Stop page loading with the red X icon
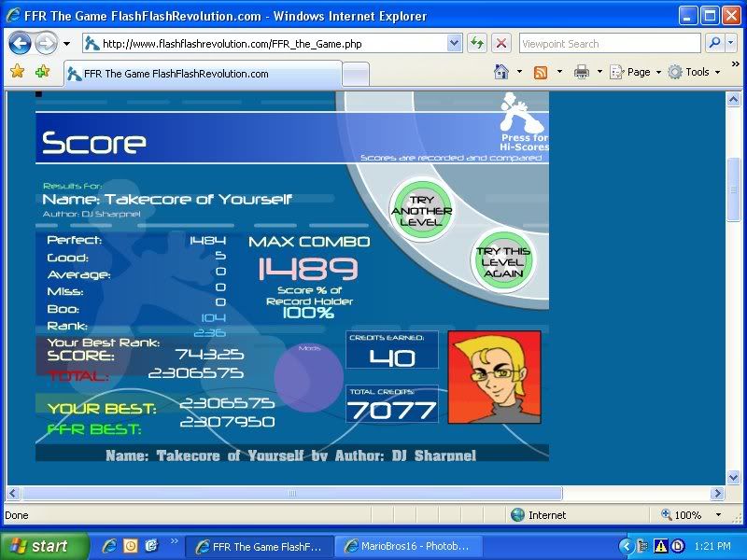Image resolution: width=747 pixels, height=560 pixels. point(501,43)
